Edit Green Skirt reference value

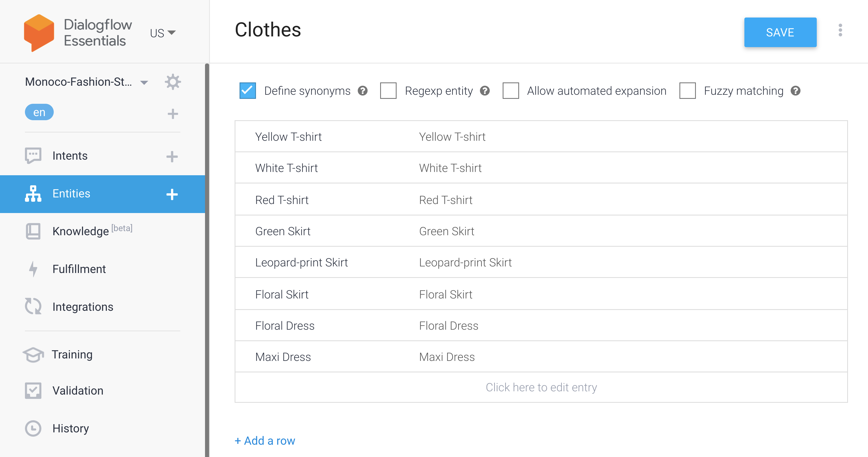click(283, 231)
